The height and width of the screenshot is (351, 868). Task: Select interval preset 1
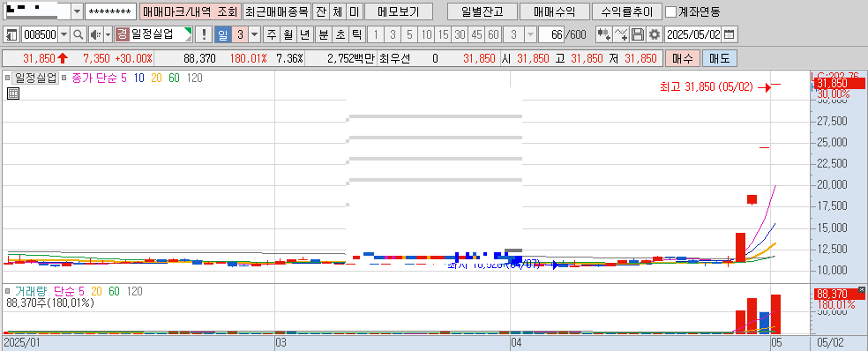(x=376, y=35)
